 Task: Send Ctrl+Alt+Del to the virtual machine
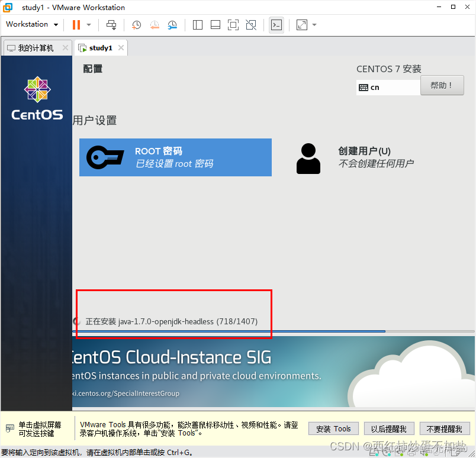(111, 25)
